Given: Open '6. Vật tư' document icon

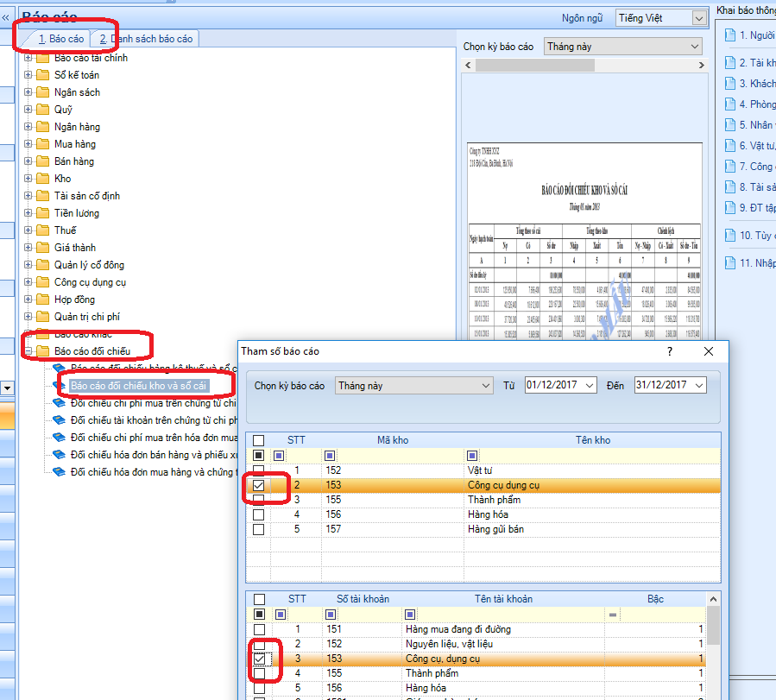Looking at the screenshot, I should [x=730, y=146].
